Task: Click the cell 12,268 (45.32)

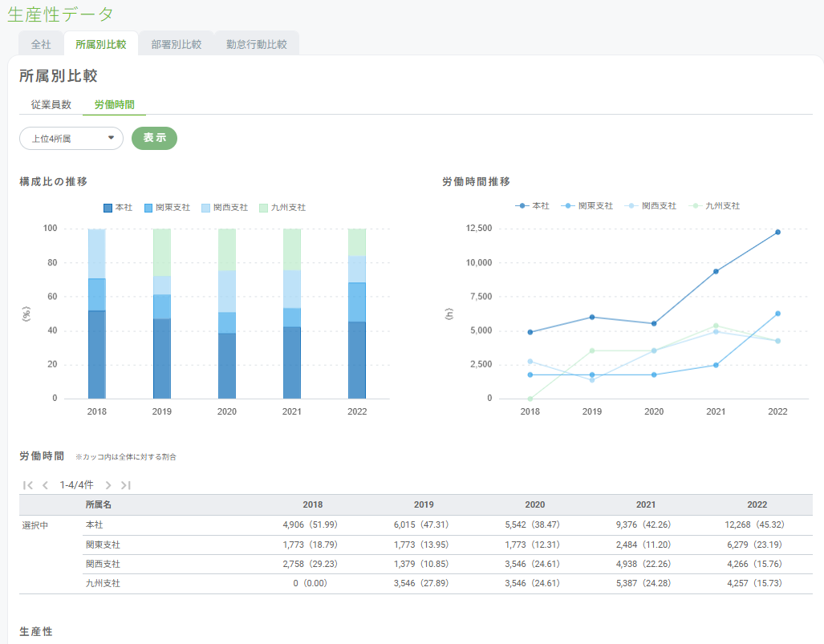Action: (x=755, y=525)
